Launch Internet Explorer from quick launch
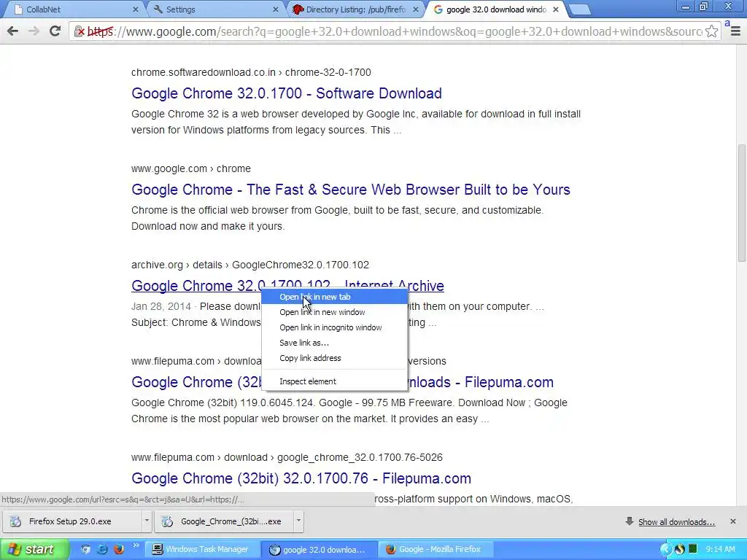 coord(102,550)
